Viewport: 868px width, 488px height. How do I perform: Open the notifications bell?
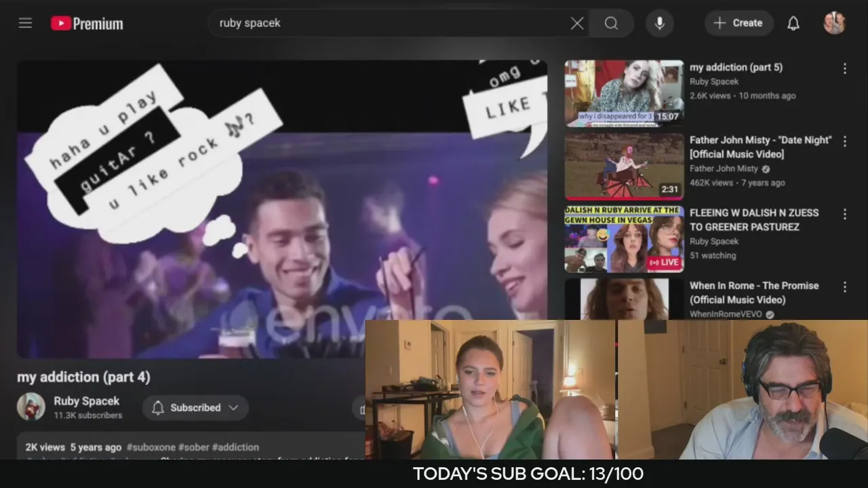click(793, 24)
